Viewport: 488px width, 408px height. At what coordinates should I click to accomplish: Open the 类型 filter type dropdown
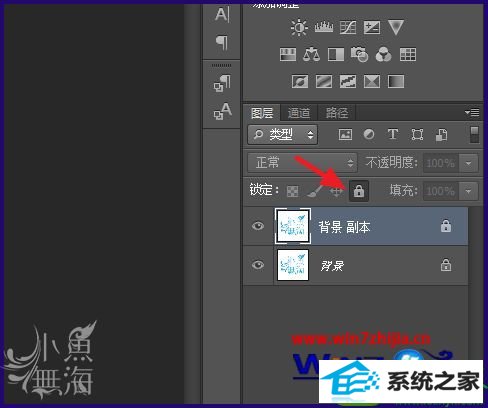[x=282, y=135]
